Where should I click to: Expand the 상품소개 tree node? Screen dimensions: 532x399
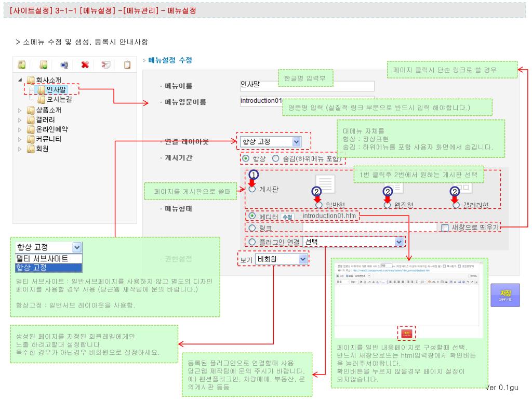point(20,110)
